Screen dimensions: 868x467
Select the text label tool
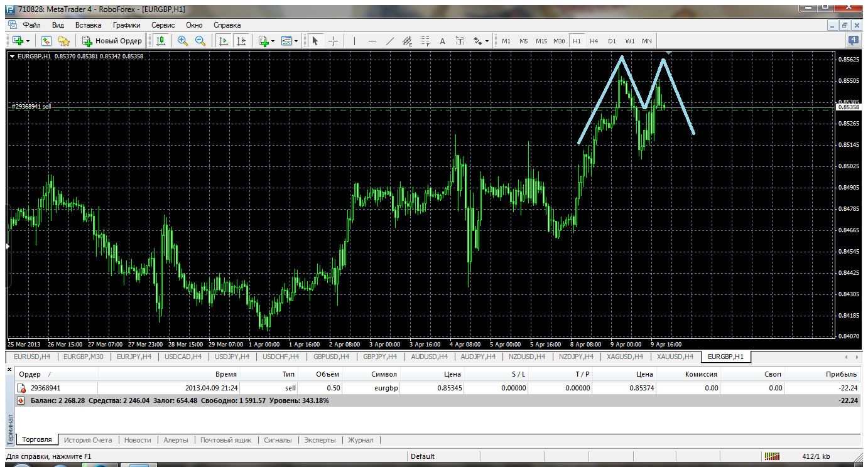pos(460,41)
